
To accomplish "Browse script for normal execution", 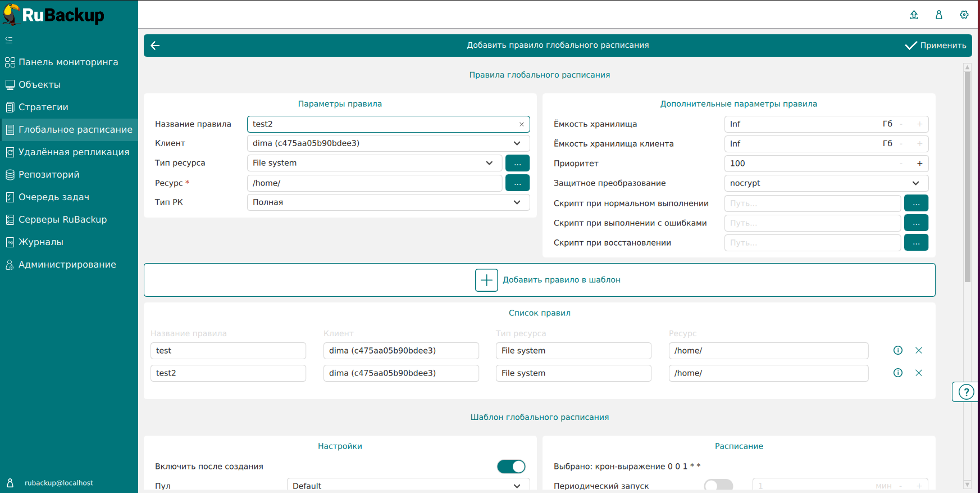I will click(x=916, y=203).
